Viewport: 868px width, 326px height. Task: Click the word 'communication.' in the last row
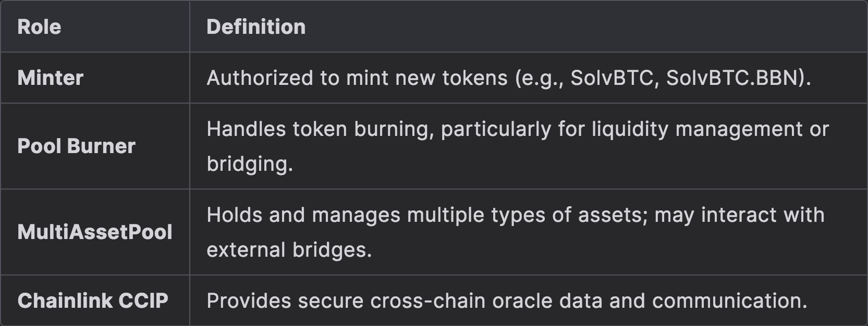coord(729,301)
